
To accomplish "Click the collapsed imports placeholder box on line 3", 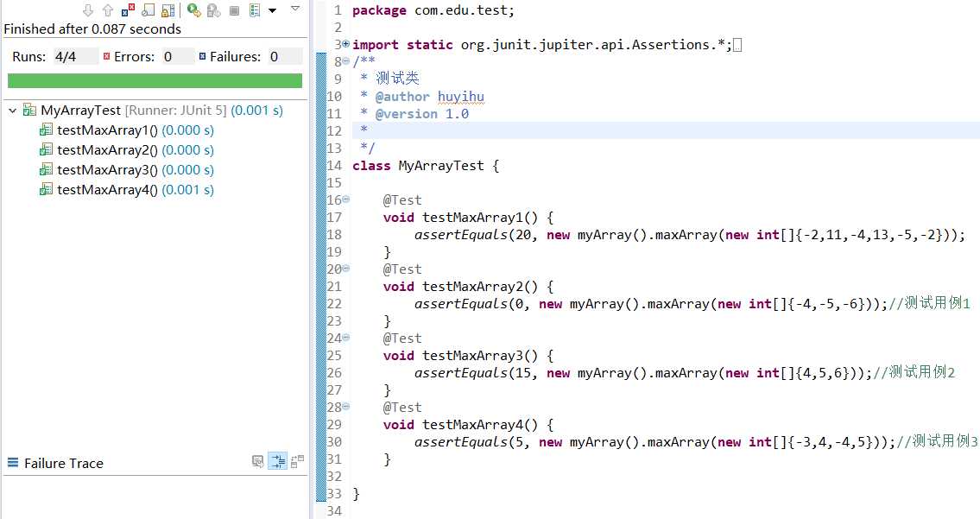I will click(737, 45).
